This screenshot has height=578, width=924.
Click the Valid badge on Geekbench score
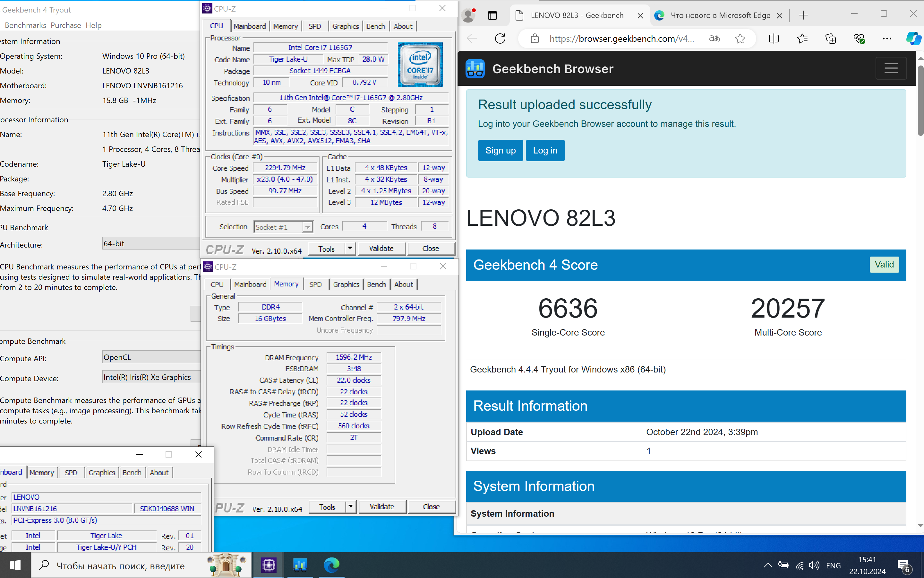[884, 265]
